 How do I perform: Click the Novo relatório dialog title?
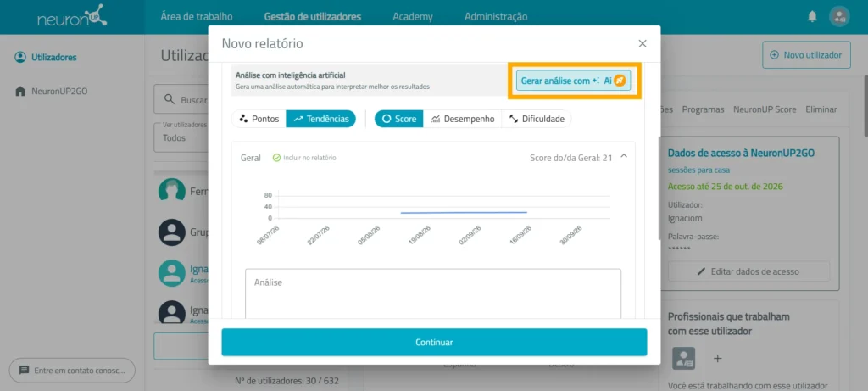point(263,44)
